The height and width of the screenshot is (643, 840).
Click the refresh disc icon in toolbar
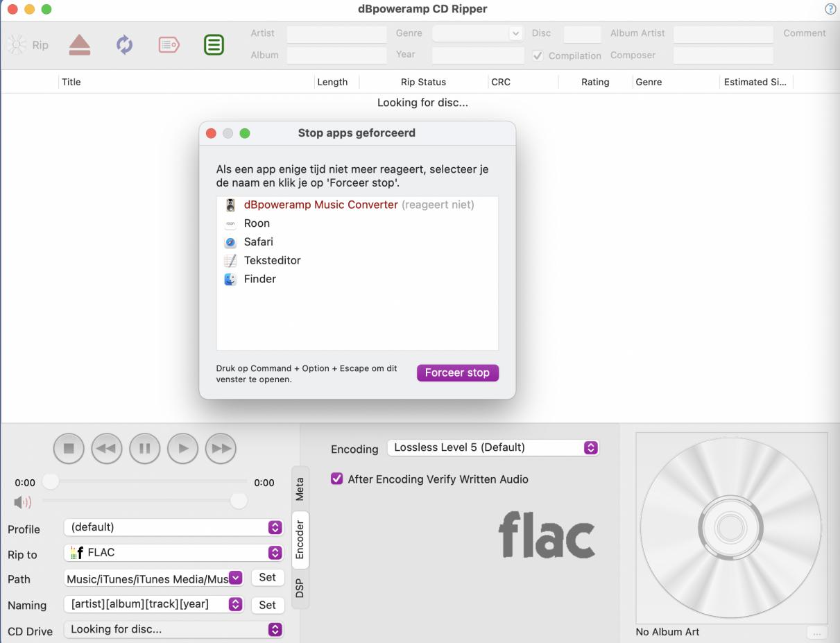(x=124, y=45)
